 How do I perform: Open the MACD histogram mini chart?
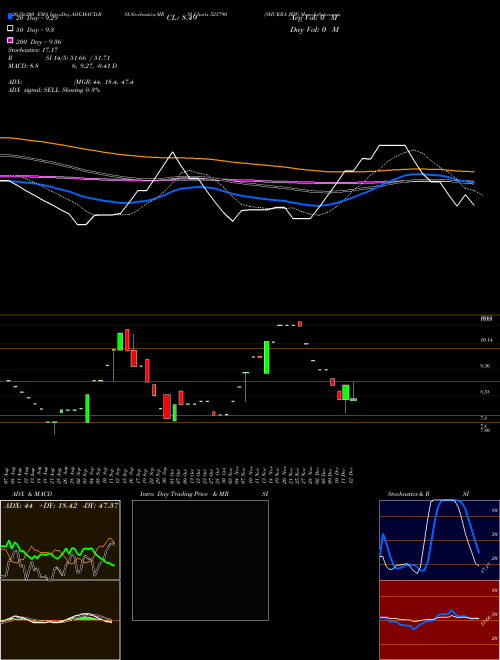[x=60, y=620]
